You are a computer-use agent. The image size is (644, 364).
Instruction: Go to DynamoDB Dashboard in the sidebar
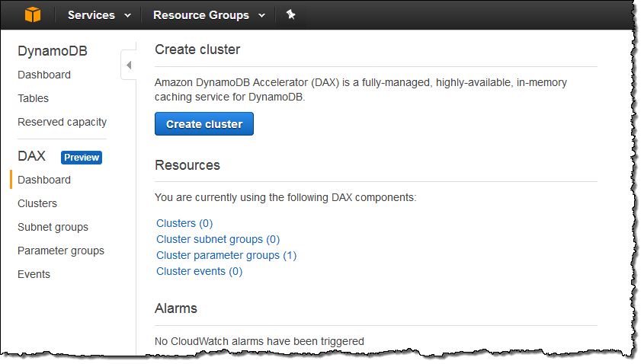click(x=44, y=75)
